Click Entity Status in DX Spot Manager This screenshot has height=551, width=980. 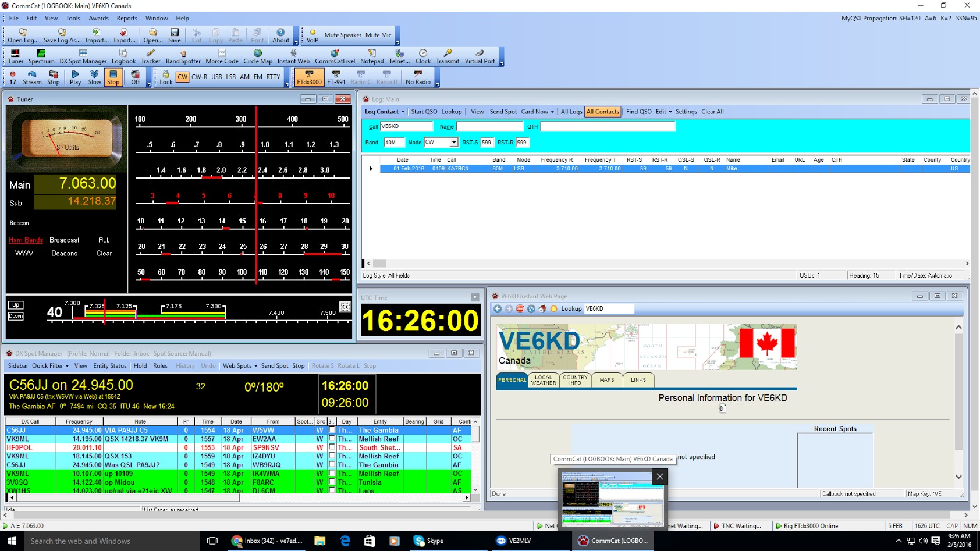pyautogui.click(x=109, y=366)
